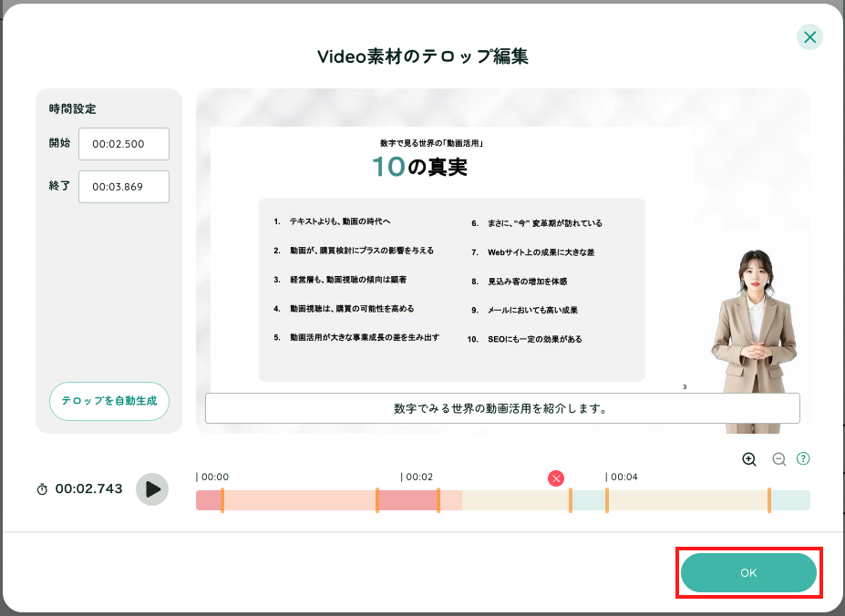Select the last orange handle near timeline end
This screenshot has height=616, width=845.
pyautogui.click(x=769, y=500)
